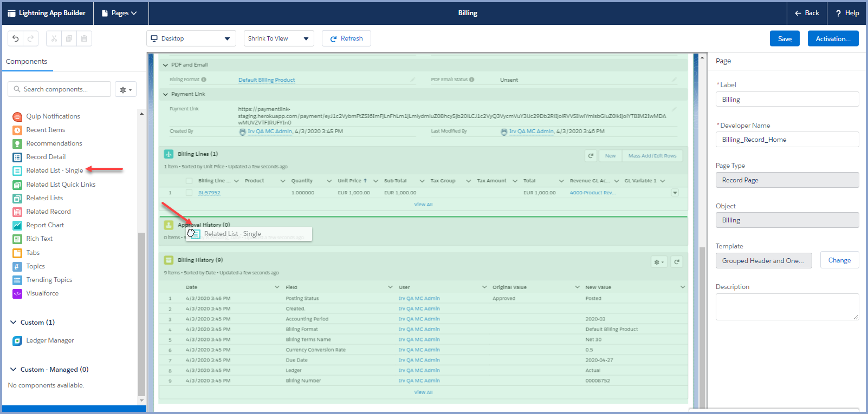The width and height of the screenshot is (868, 414).
Task: Open the Default Billing Product link
Action: [x=267, y=80]
